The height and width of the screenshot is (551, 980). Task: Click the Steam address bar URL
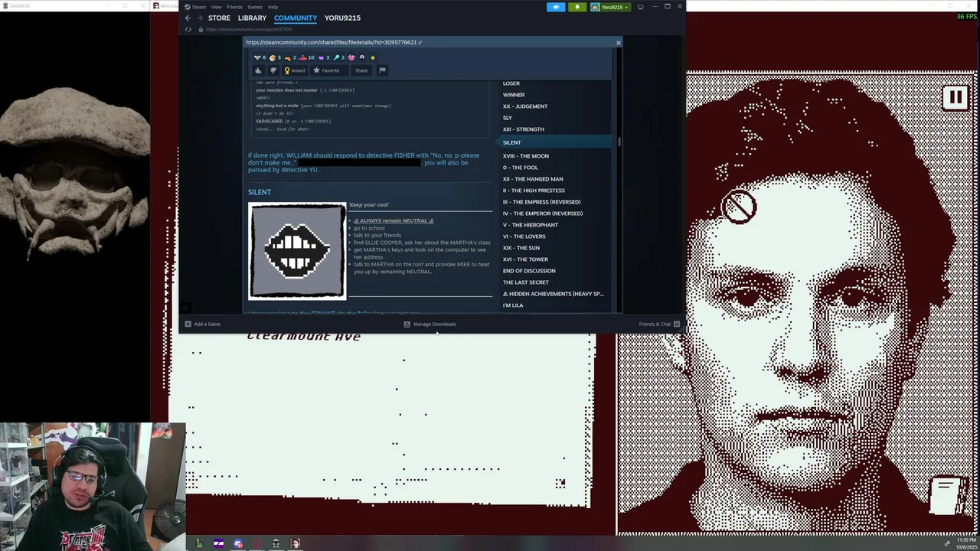(x=250, y=29)
